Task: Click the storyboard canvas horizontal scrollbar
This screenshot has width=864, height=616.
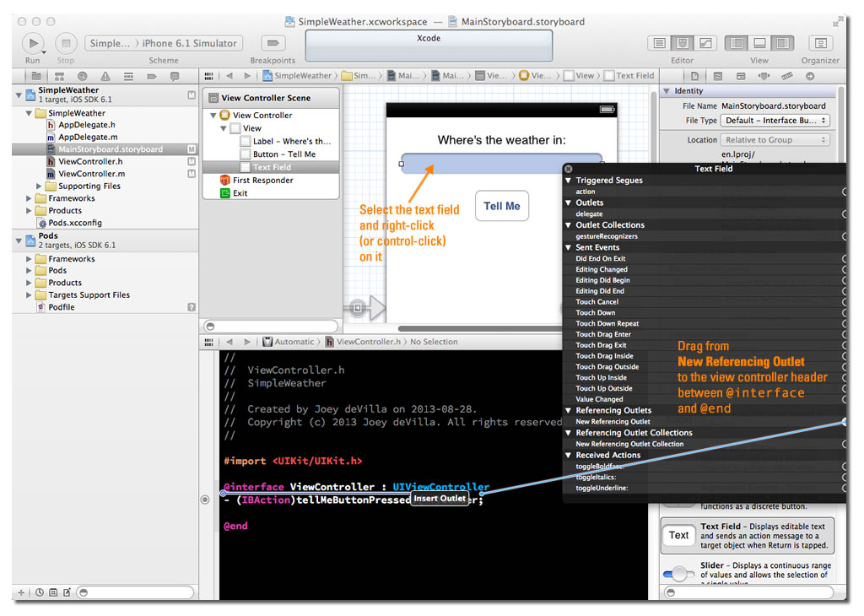Action: tap(479, 329)
